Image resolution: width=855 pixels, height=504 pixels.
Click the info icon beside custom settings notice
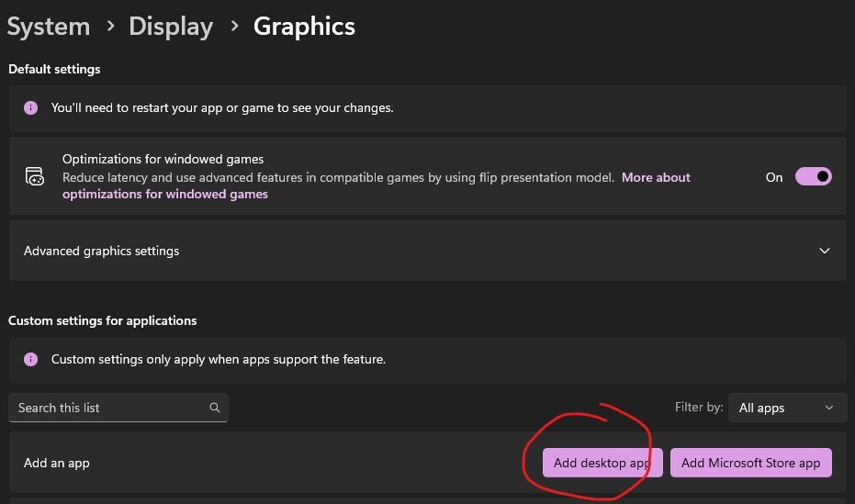tap(30, 359)
